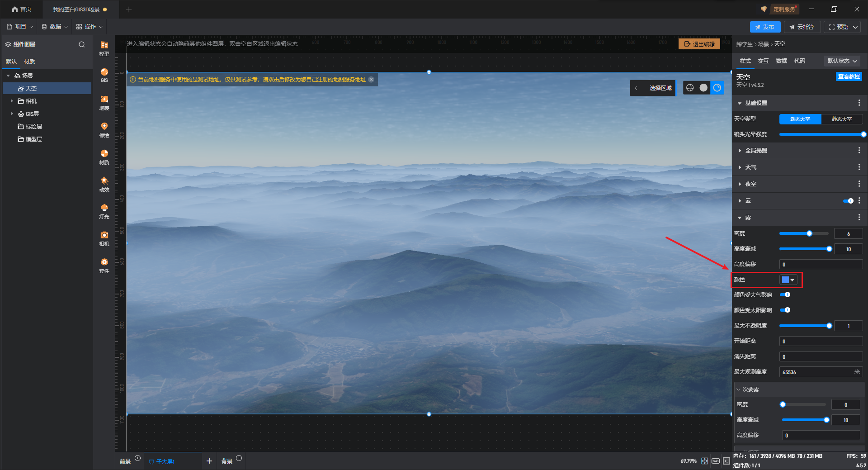This screenshot has height=470, width=868.
Task: Toggle 颜色受太阳影响 switch
Action: point(785,310)
